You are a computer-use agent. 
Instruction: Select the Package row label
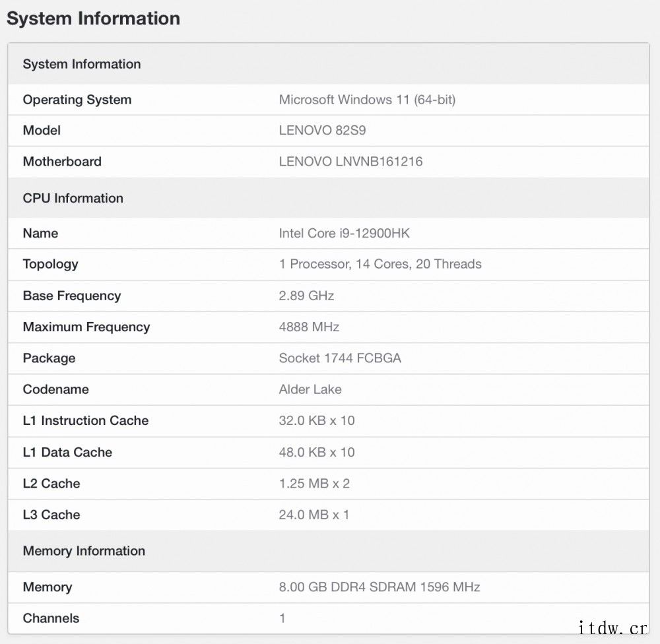49,358
